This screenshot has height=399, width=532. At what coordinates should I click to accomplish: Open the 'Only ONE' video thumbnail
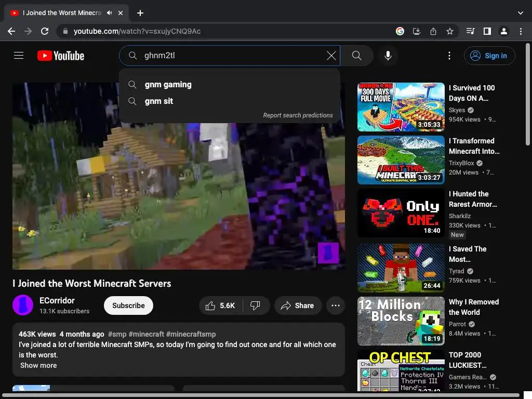point(401,213)
